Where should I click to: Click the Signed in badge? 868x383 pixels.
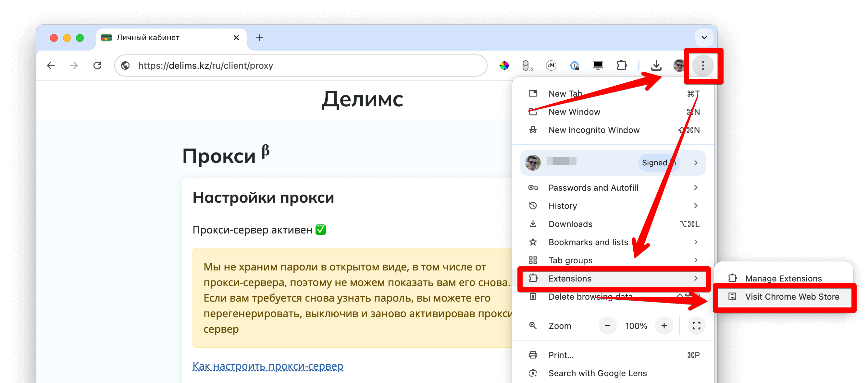click(659, 162)
